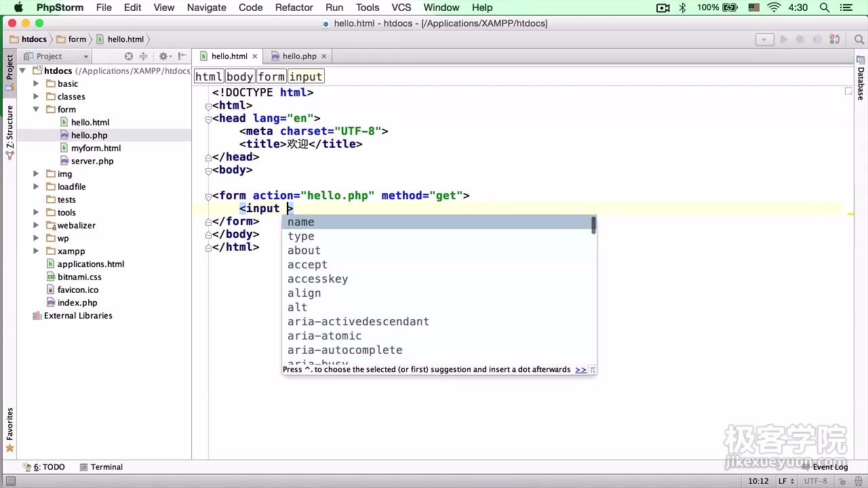Switch to the hello.html tab
This screenshot has height=488, width=868.
click(x=229, y=56)
